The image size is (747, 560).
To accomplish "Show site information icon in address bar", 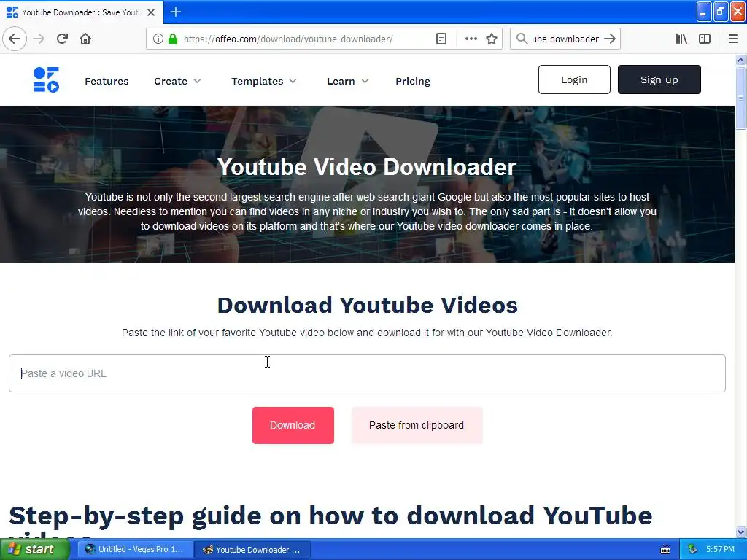I will coord(158,39).
